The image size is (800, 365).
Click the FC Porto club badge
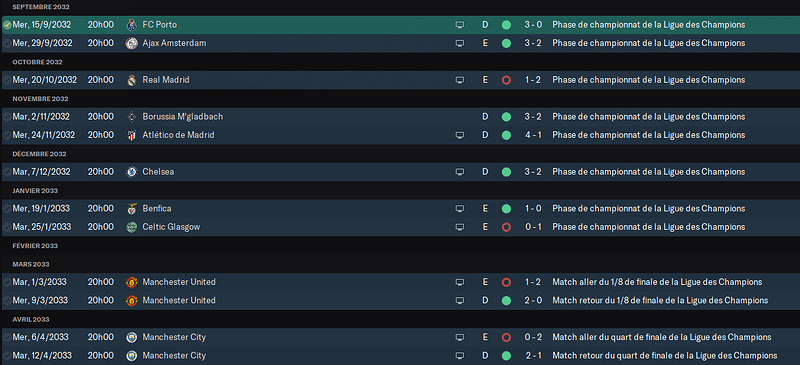132,25
